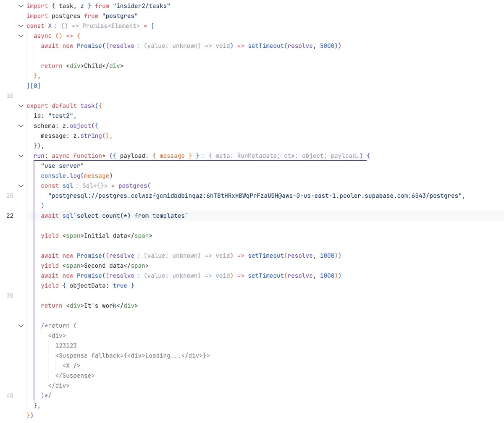Click the 5000 timeout value
Screen dimensions: 504x423
click(x=327, y=46)
